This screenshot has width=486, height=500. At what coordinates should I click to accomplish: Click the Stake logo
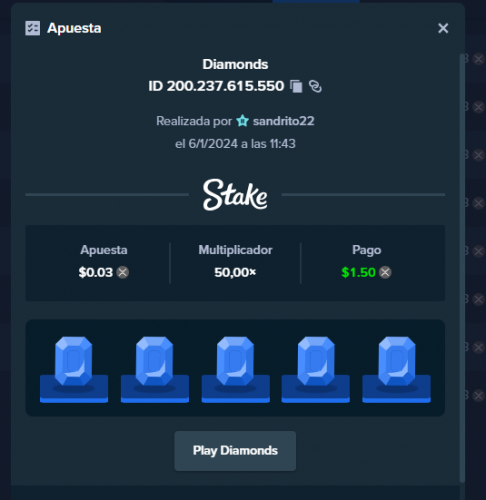[235, 195]
